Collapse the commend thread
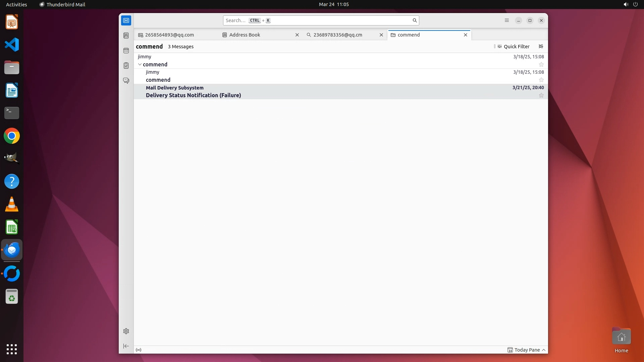This screenshot has width=644, height=362. (140, 64)
